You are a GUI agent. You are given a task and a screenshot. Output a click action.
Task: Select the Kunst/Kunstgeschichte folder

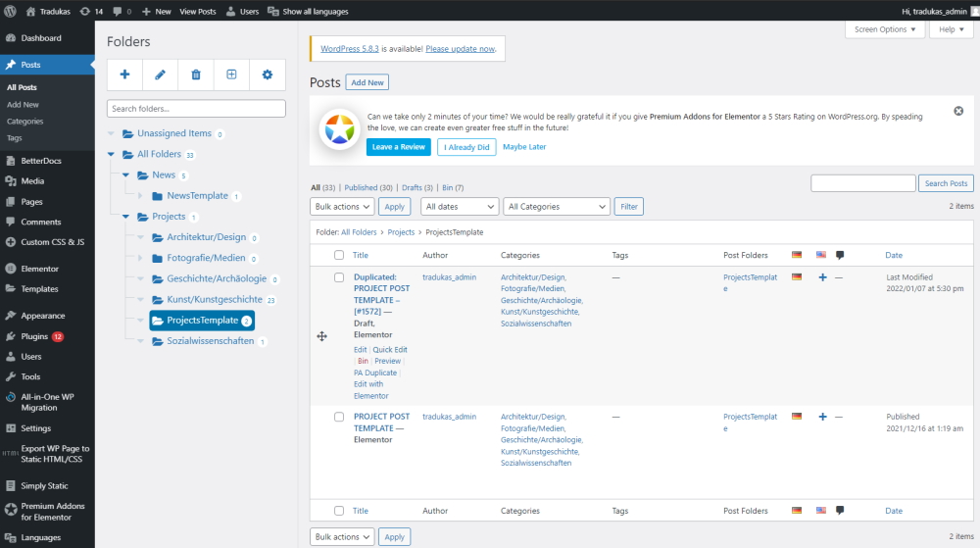[215, 299]
